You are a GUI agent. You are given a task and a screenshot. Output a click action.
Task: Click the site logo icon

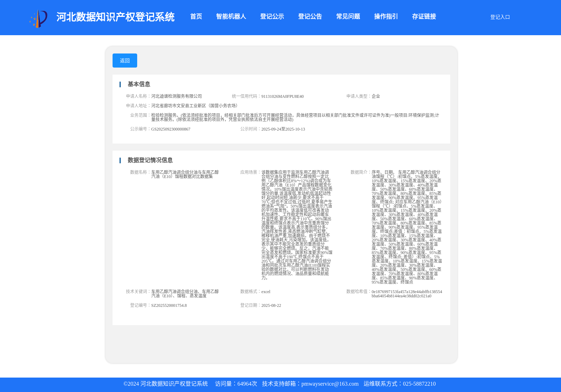pos(38,19)
